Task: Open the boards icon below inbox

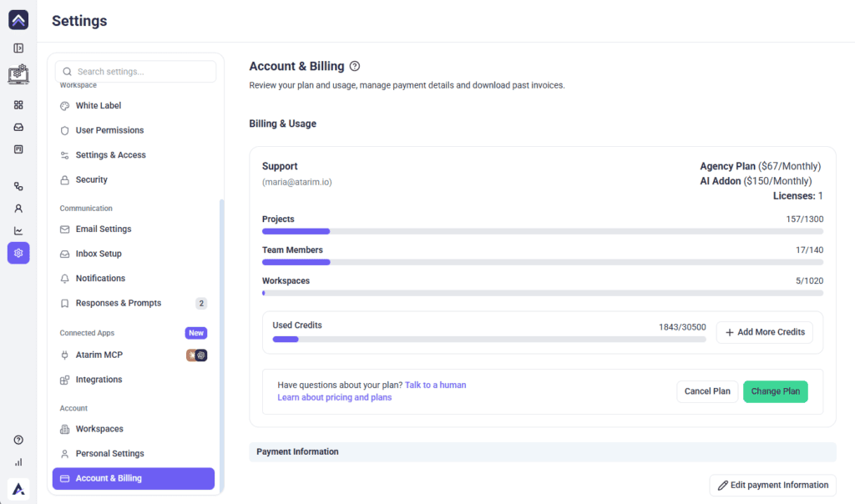Action: coord(18,149)
